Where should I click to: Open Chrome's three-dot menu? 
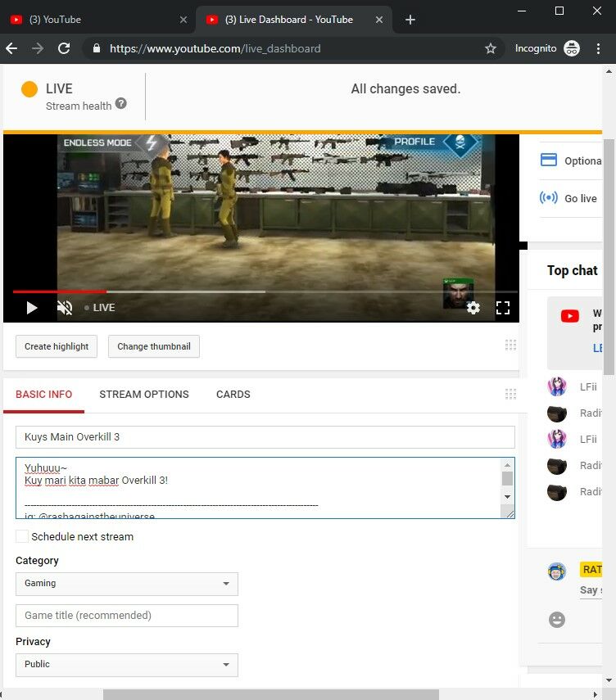point(598,48)
